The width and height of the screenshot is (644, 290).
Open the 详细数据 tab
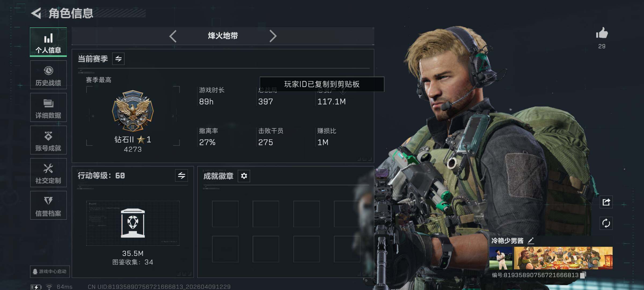[48, 108]
